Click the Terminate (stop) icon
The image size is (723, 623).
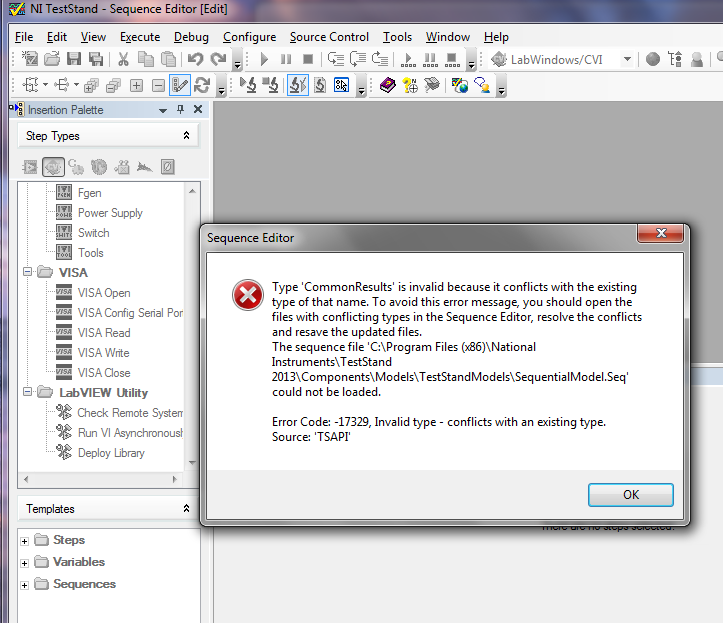pos(308,59)
